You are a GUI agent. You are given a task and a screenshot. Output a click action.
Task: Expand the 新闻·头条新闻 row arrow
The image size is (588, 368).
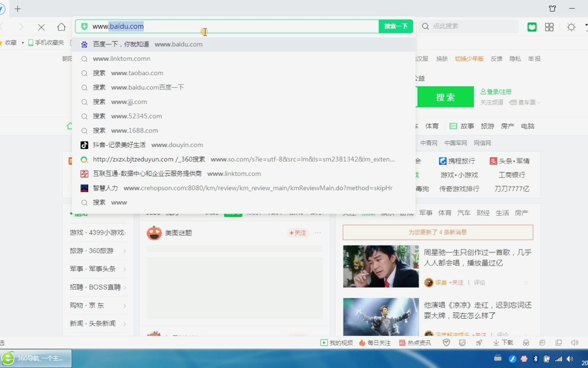pyautogui.click(x=125, y=324)
